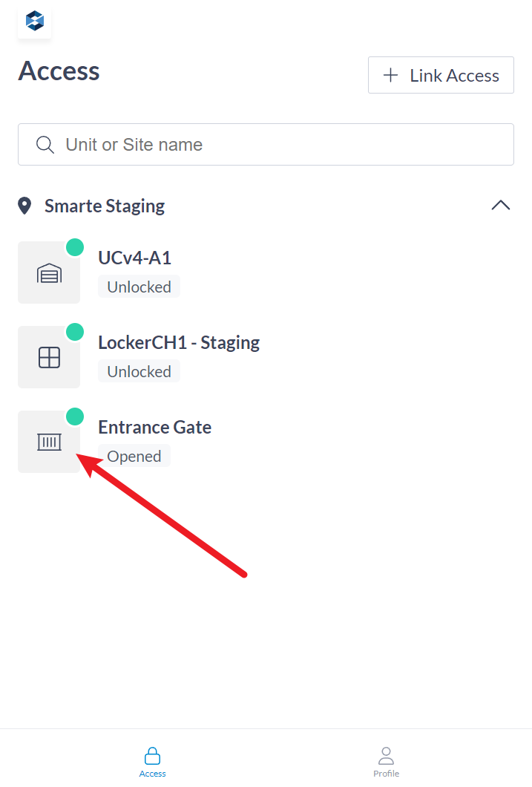Viewport: 532px width, 787px height.
Task: Toggle the Smarte Staging site header
Action: coord(105,206)
